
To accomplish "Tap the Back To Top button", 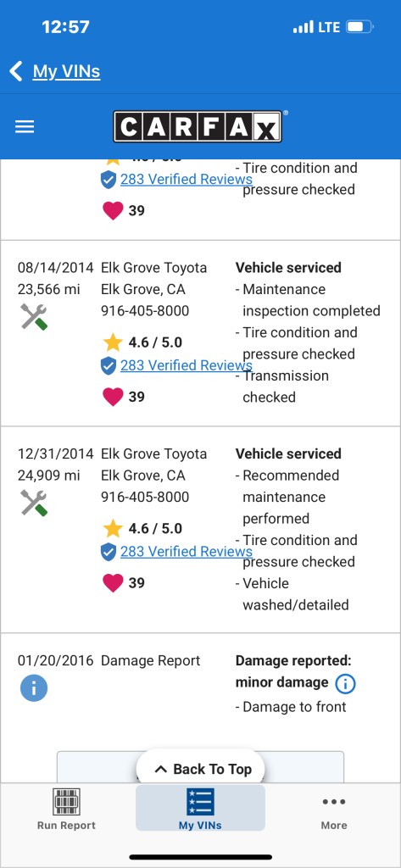I will 200,769.
